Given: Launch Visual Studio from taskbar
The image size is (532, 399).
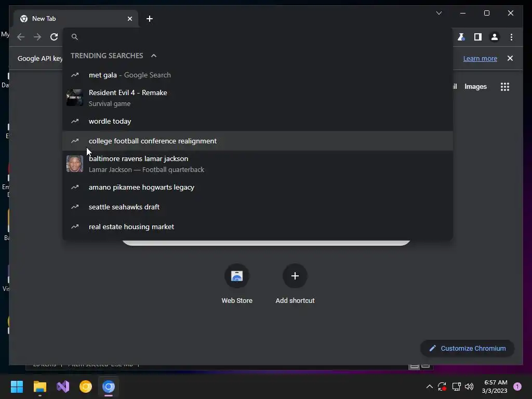Looking at the screenshot, I should [63, 387].
